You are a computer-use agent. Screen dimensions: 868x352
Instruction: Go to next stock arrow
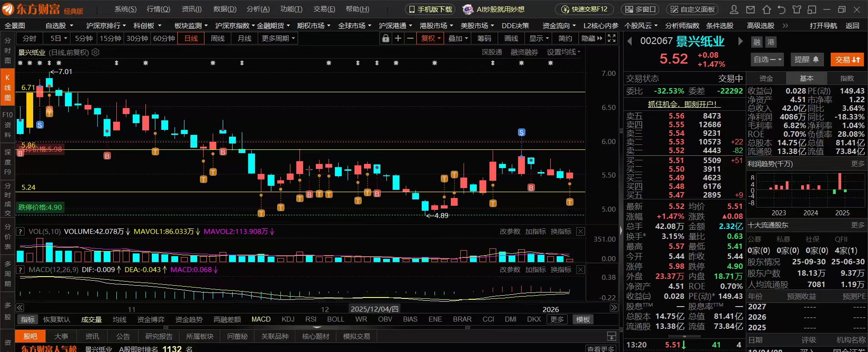point(740,41)
